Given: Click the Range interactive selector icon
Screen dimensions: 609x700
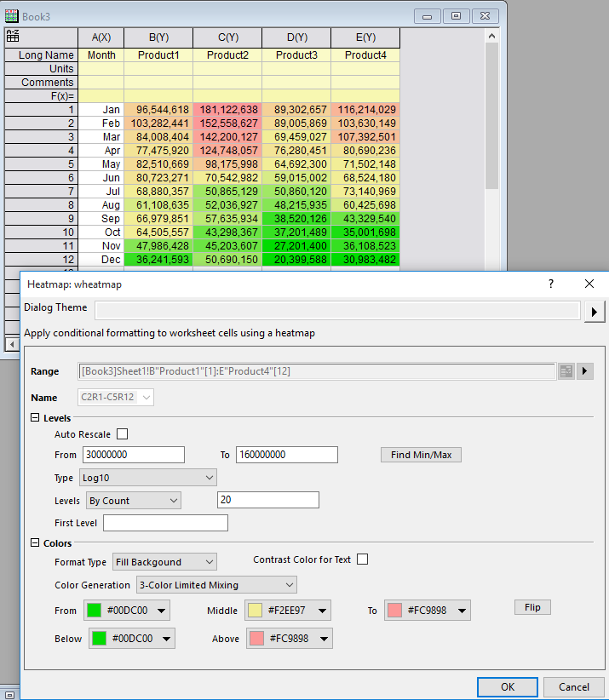Looking at the screenshot, I should pyautogui.click(x=566, y=371).
